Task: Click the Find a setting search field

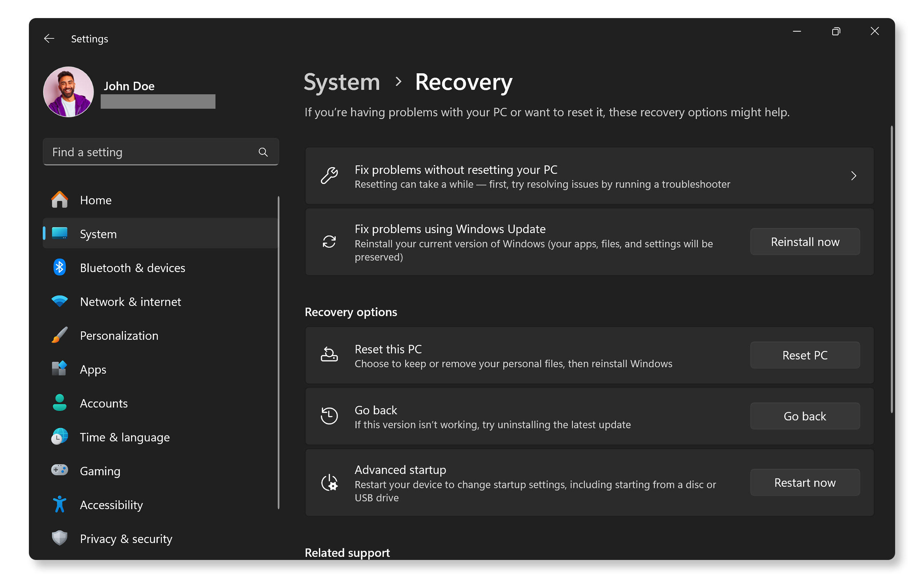Action: (161, 152)
